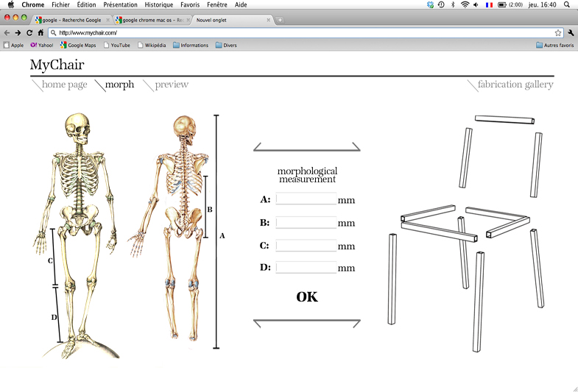Click the MyChair site title
The image size is (578, 392).
coord(57,65)
